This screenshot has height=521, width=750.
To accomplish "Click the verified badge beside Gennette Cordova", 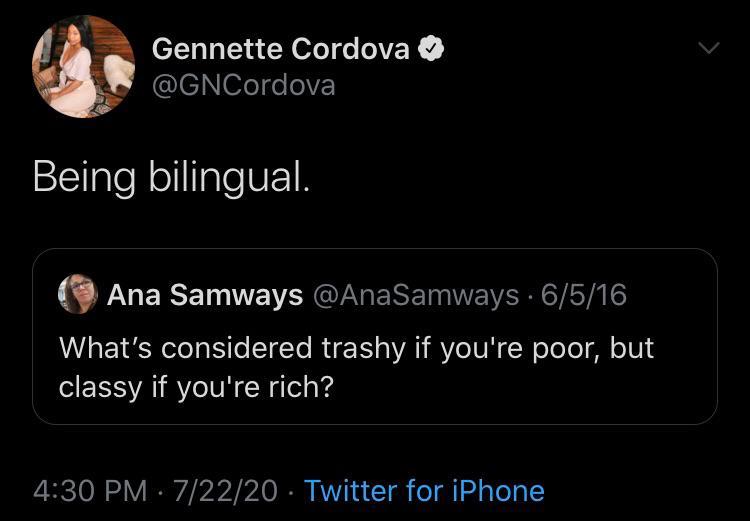I will [431, 49].
